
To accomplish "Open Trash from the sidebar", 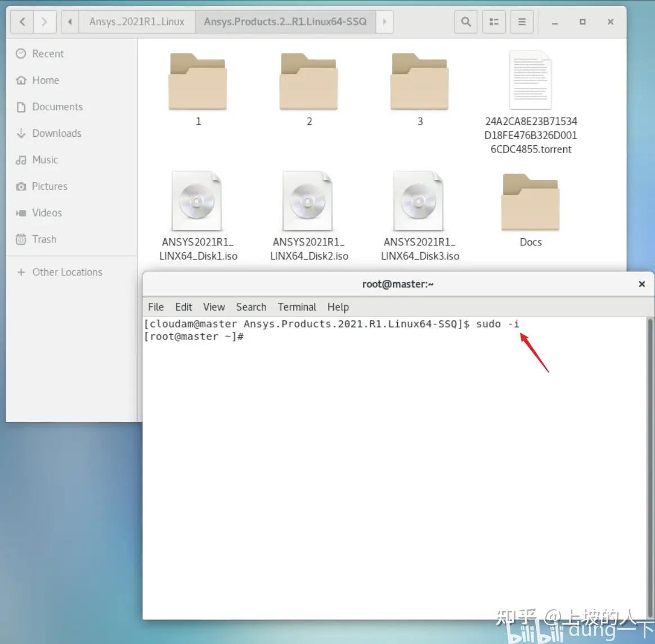I will pyautogui.click(x=43, y=239).
